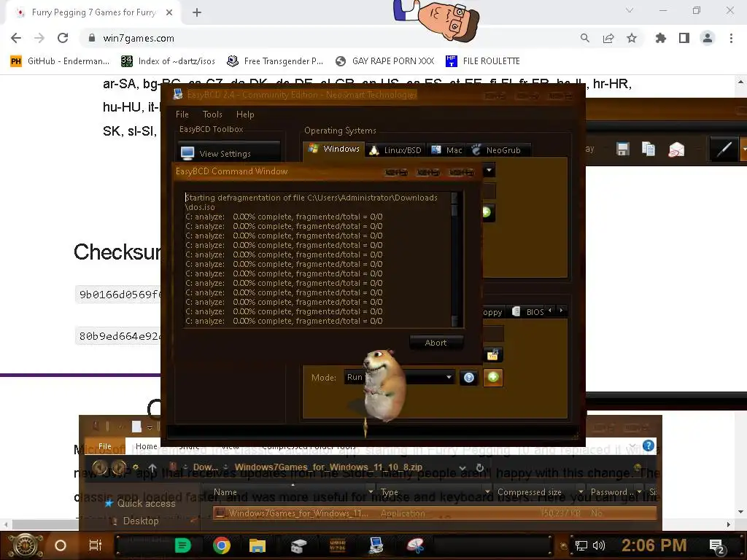Open the Start menu on the taskbar
Image resolution: width=747 pixels, height=560 pixels.
click(x=25, y=545)
